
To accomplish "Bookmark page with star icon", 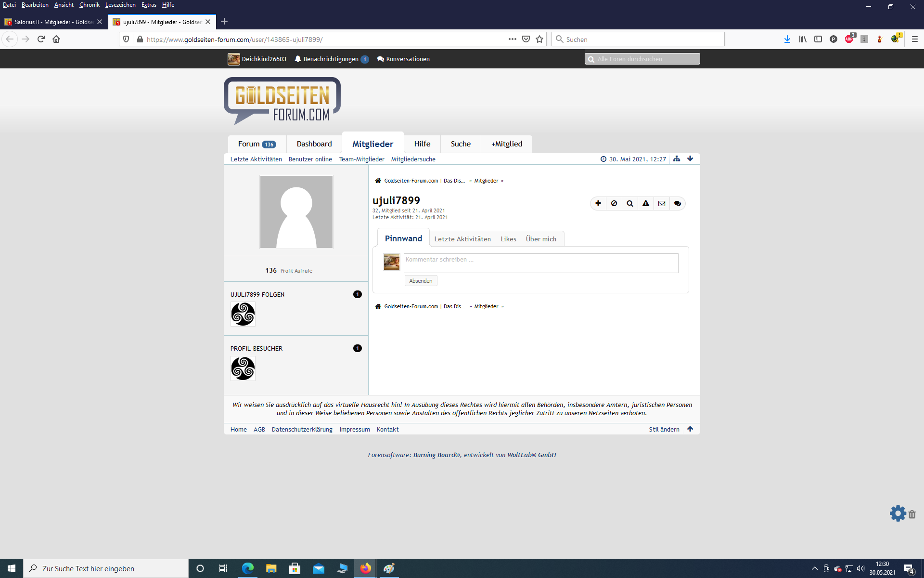I will 539,39.
